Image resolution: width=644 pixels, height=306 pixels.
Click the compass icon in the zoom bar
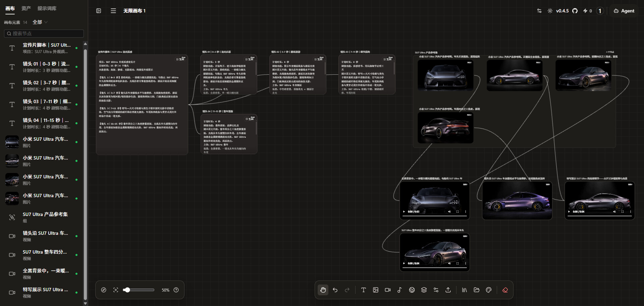pyautogui.click(x=104, y=290)
